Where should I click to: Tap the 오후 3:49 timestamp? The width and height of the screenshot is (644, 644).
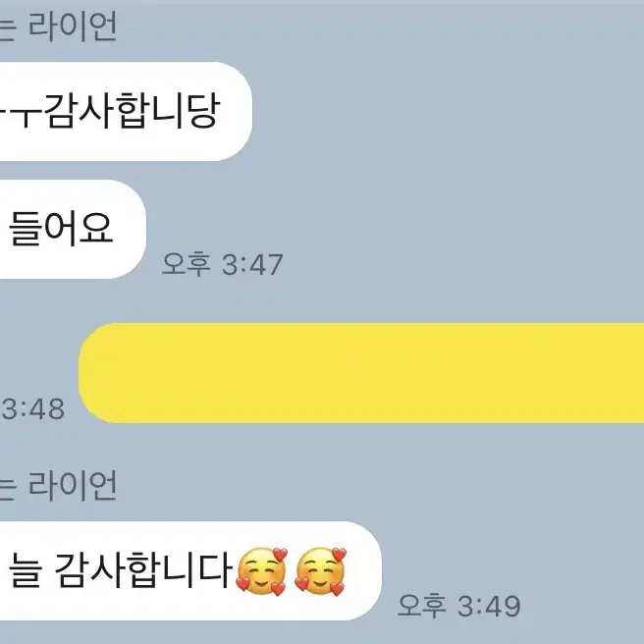pos(458,606)
